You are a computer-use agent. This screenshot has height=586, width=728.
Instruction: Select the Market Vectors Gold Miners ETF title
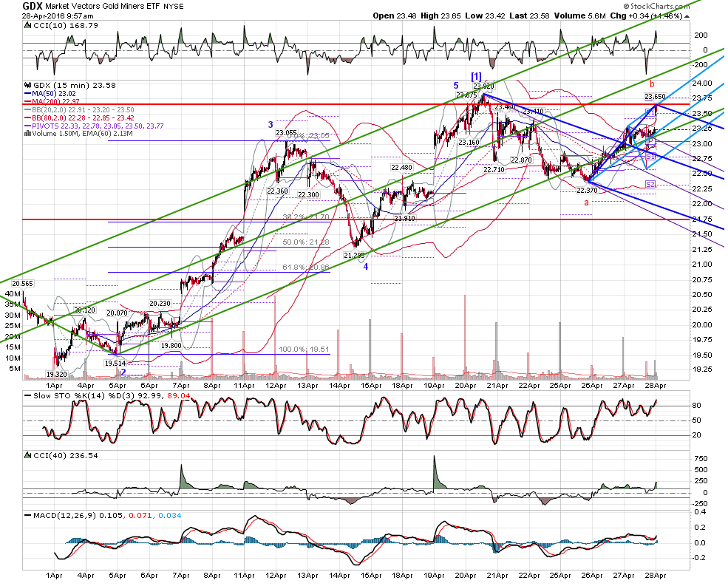click(103, 7)
